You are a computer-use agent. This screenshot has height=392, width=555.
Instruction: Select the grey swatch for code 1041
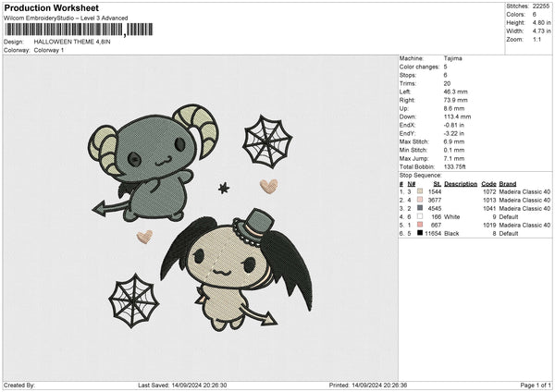420,208
